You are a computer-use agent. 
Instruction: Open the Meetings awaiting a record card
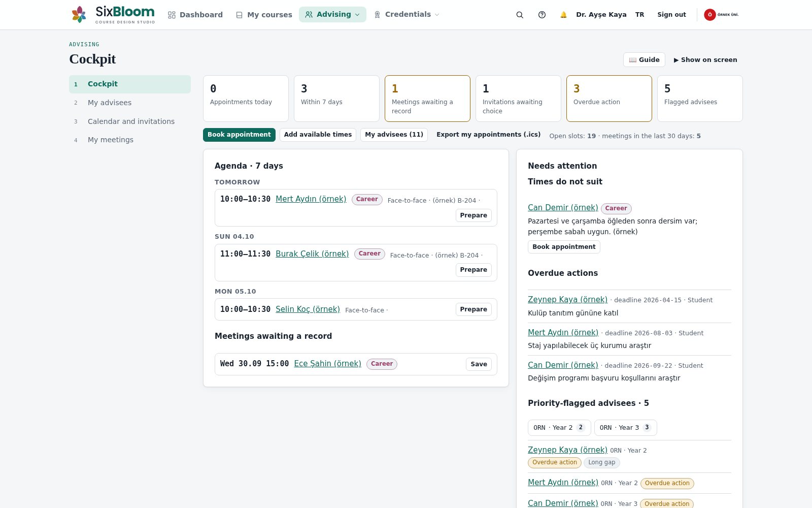coord(427,99)
